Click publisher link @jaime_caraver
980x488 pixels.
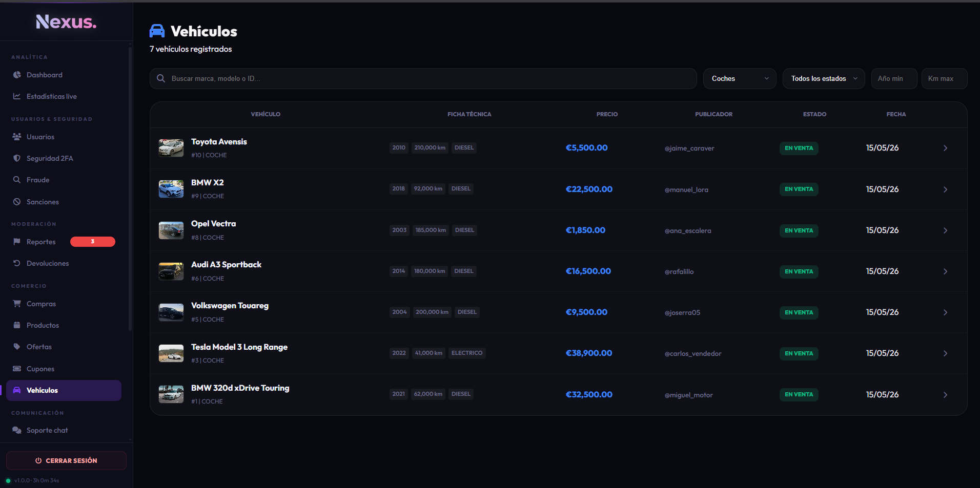pyautogui.click(x=689, y=148)
